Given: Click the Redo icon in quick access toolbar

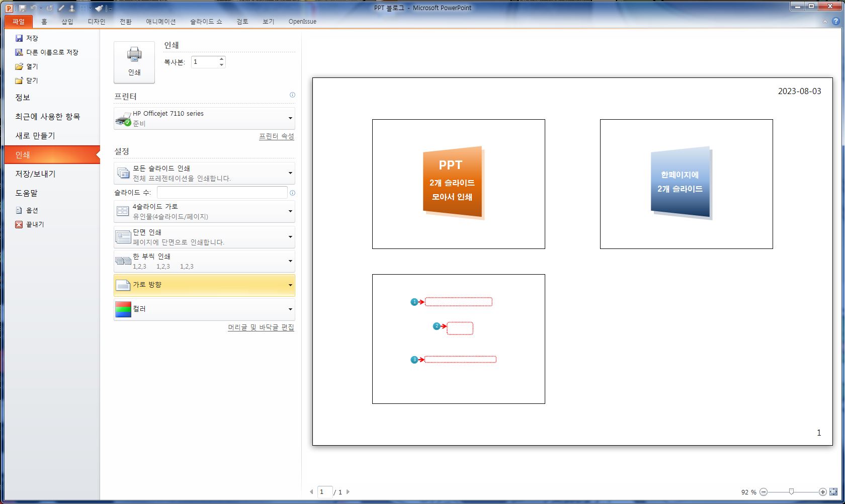Looking at the screenshot, I should (49, 8).
